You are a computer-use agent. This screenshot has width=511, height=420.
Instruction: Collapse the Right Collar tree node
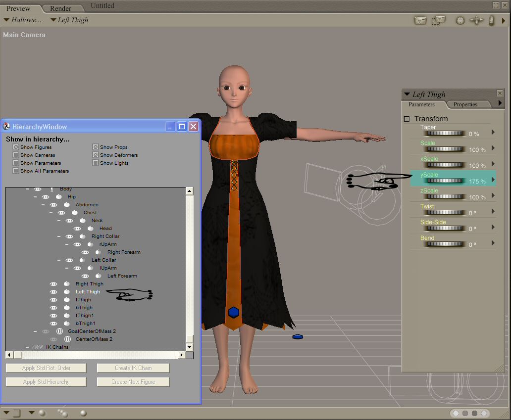(x=58, y=236)
